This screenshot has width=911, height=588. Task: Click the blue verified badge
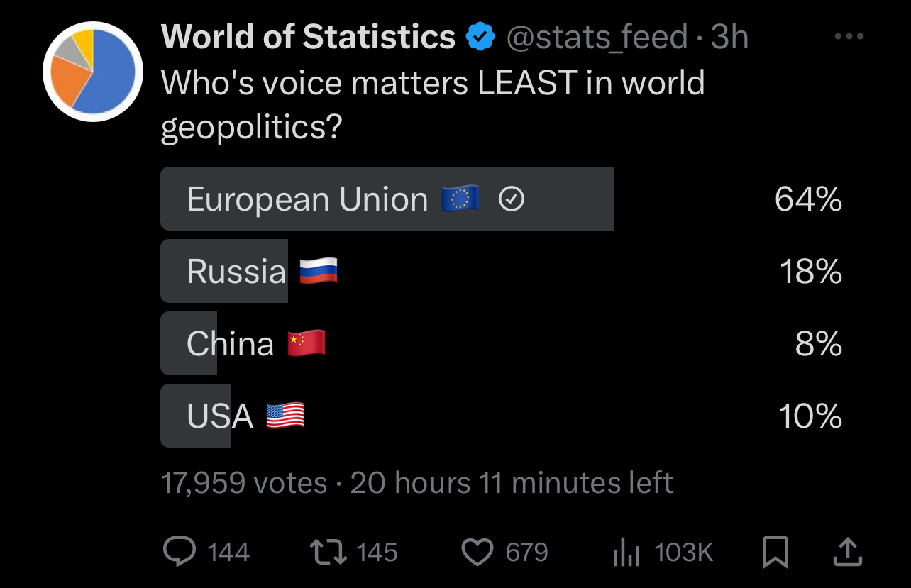click(480, 37)
